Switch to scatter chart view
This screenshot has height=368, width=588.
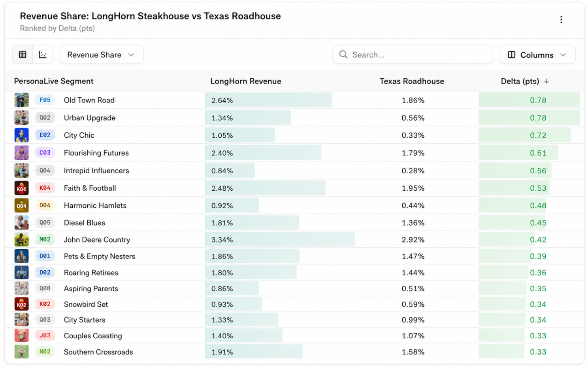click(x=43, y=55)
